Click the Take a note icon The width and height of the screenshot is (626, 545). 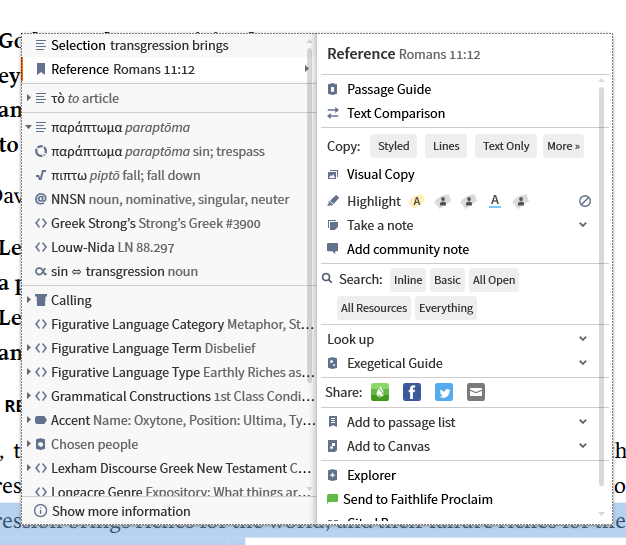pos(333,225)
